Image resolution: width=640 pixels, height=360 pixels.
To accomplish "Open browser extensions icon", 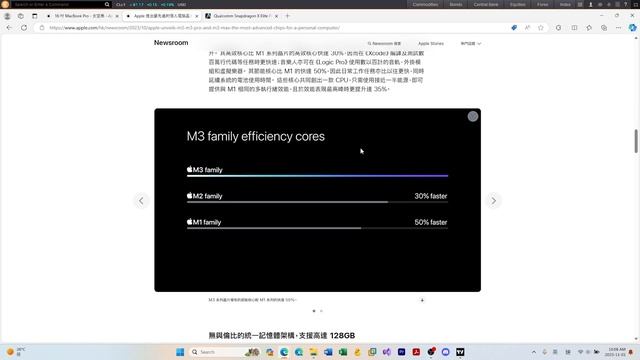I will point(558,28).
